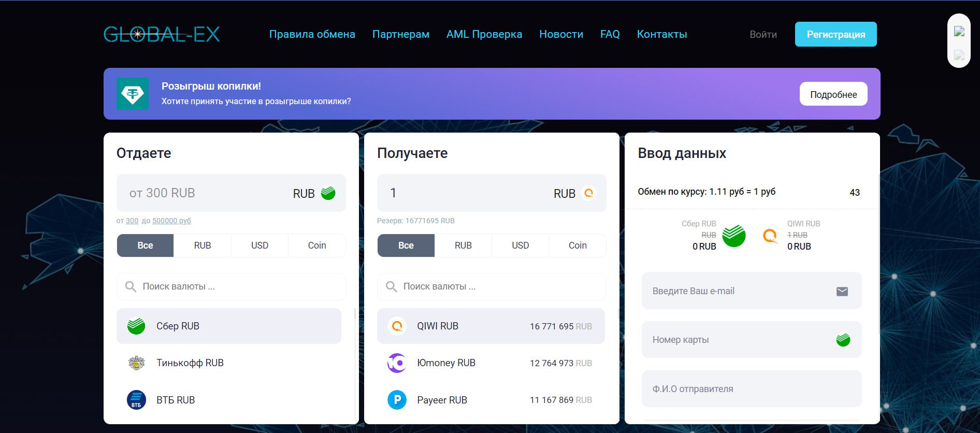Click the top icon in the floating side widget
The width and height of the screenshot is (980, 433).
(x=959, y=31)
